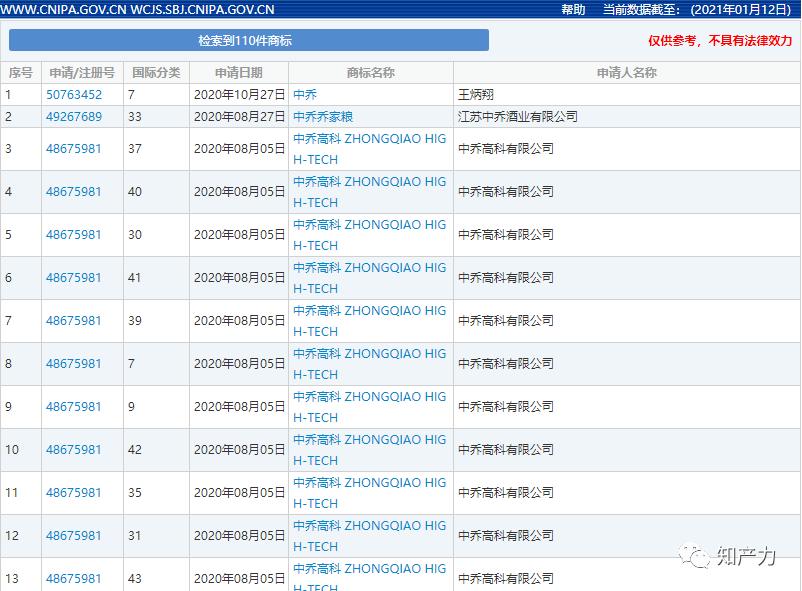The height and width of the screenshot is (591, 802).
Task: Open 中乔高科 ZHONGQIAO HIGH-TECH in row 6
Action: click(369, 278)
